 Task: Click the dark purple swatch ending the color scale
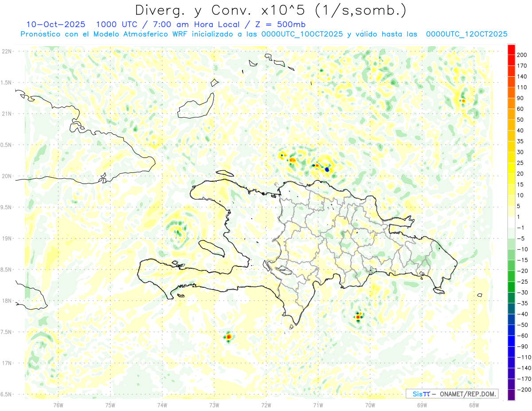[512, 395]
